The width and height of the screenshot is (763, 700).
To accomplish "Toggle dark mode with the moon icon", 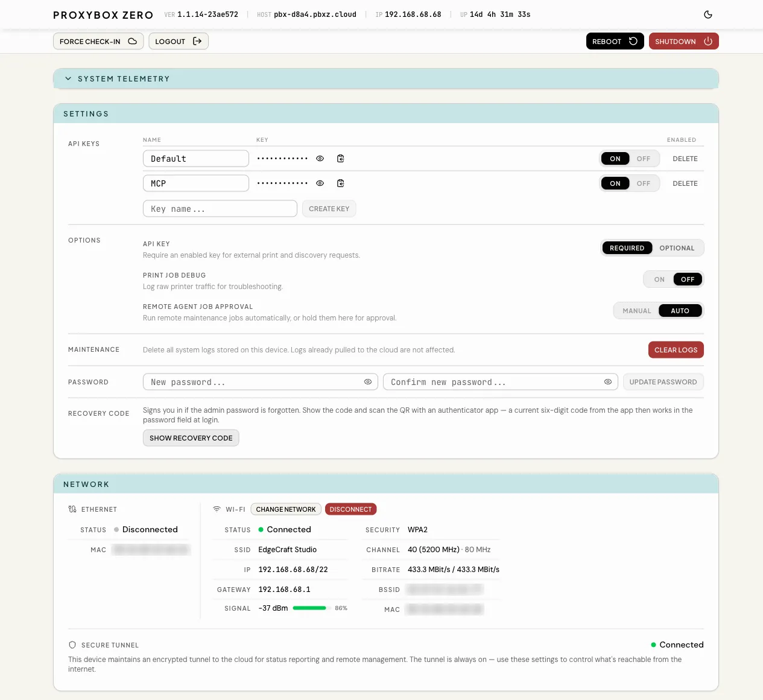I will (708, 14).
